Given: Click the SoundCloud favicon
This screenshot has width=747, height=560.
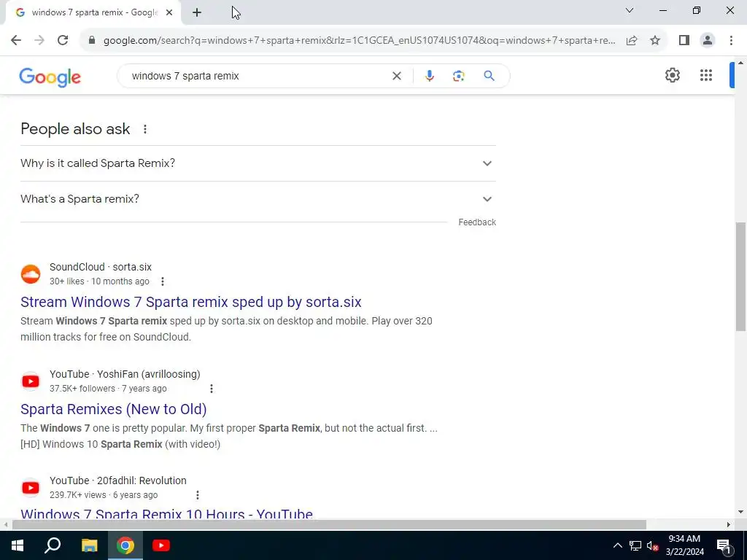Looking at the screenshot, I should coord(31,274).
